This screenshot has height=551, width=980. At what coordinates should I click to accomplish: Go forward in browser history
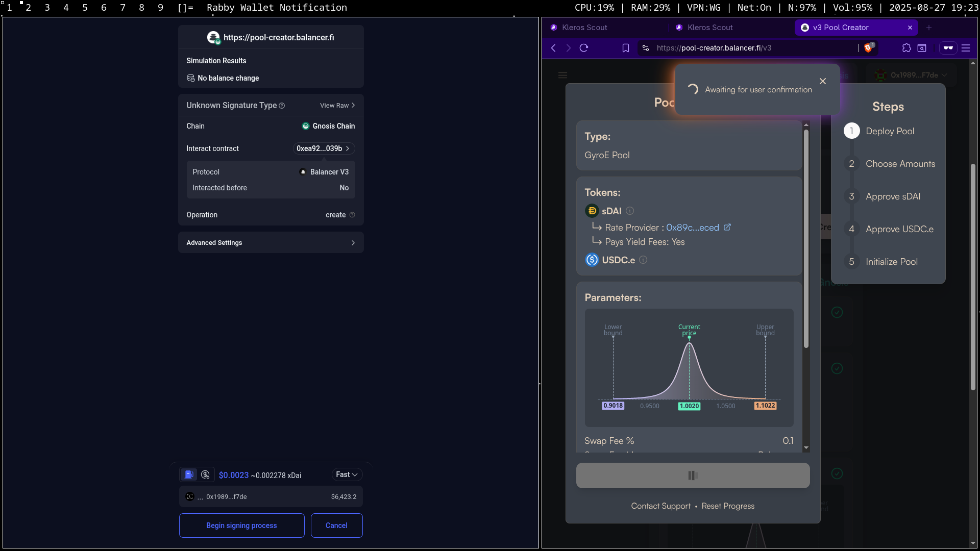(x=569, y=48)
